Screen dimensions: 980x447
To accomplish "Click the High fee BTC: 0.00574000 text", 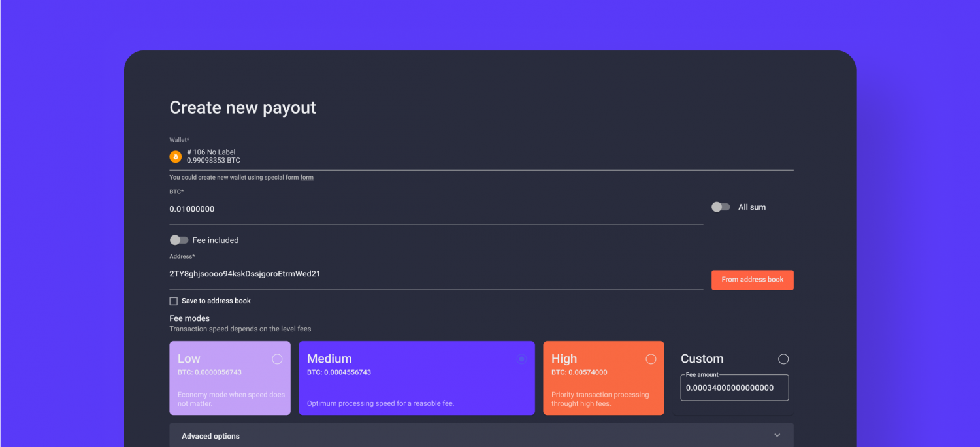I will click(x=580, y=372).
